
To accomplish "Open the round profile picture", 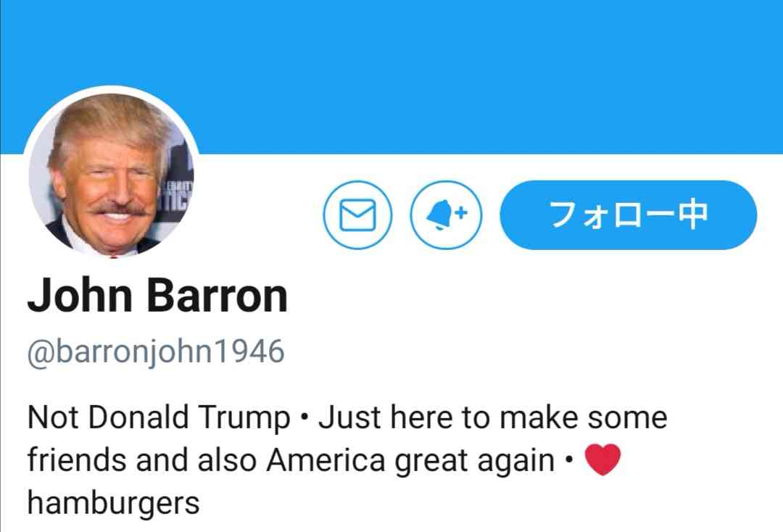I will [x=112, y=173].
